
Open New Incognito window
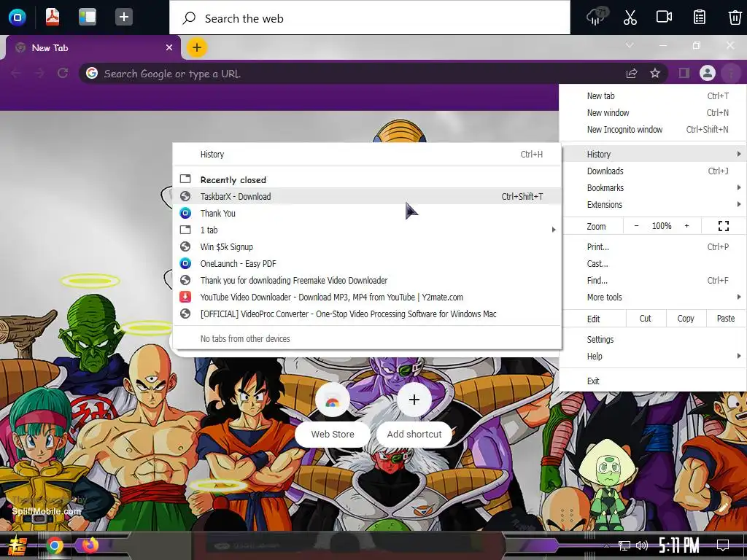click(x=653, y=130)
